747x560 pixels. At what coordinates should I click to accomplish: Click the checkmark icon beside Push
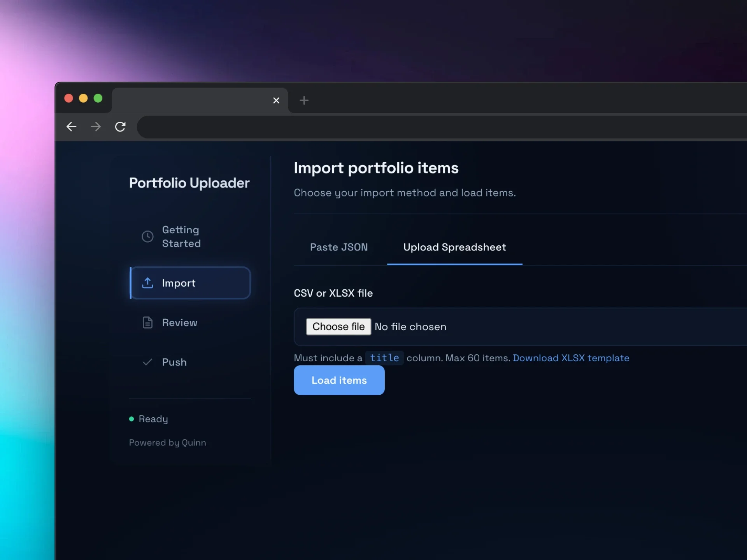click(147, 362)
